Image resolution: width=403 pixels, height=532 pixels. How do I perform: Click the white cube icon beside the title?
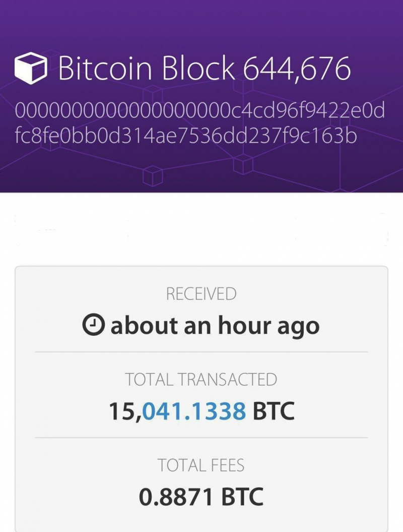32,69
